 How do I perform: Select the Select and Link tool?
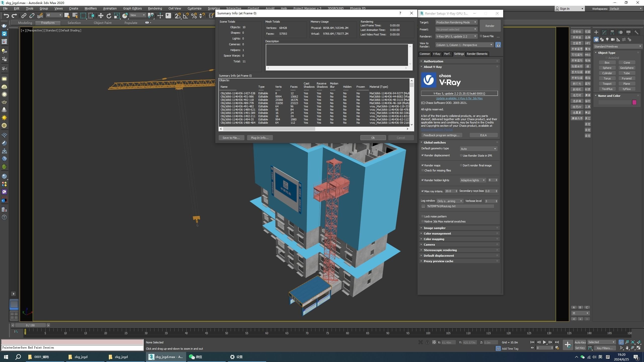pyautogui.click(x=24, y=16)
